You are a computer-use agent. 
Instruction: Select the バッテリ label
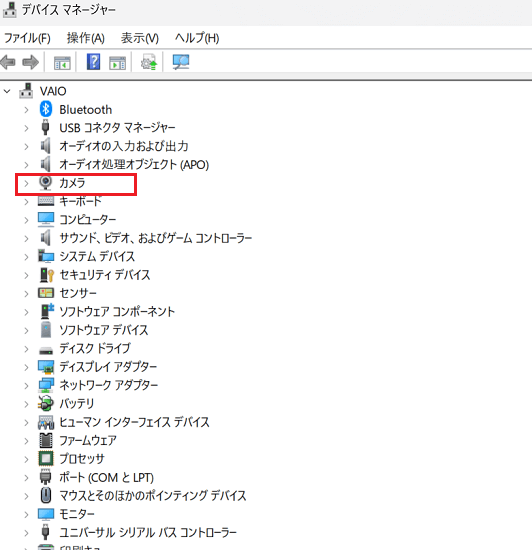pyautogui.click(x=77, y=403)
